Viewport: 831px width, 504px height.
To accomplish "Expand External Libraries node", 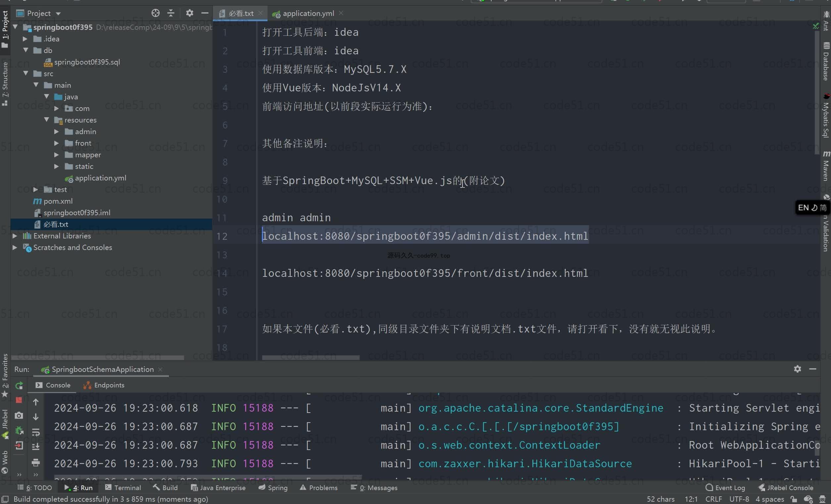I will click(15, 236).
